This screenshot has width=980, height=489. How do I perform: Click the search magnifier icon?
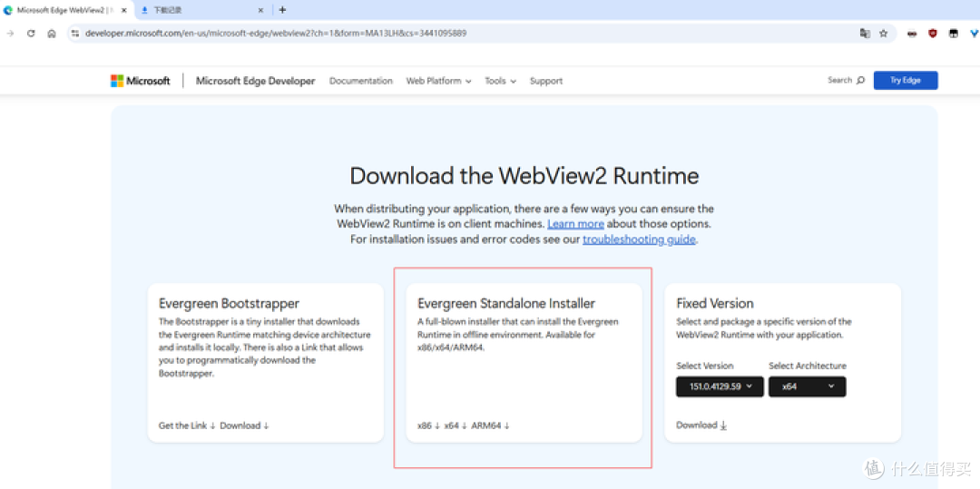860,80
